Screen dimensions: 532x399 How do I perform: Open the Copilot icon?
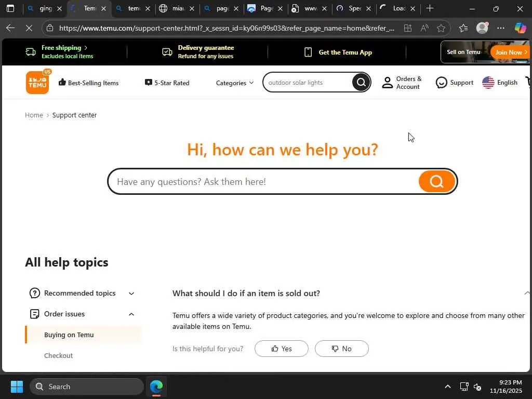tap(520, 28)
